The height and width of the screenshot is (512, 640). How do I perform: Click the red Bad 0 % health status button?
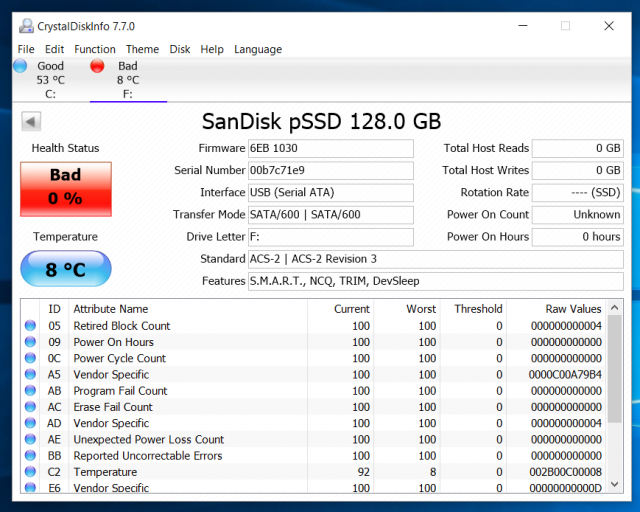pyautogui.click(x=66, y=184)
